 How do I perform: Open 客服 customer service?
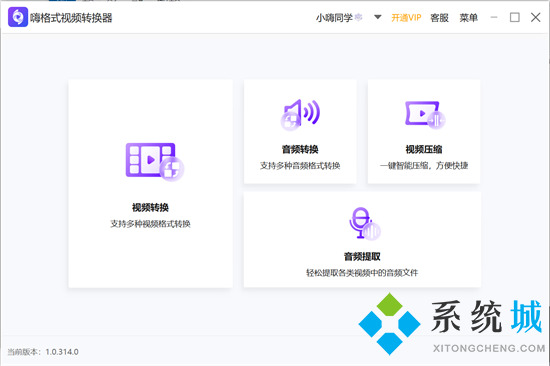439,18
